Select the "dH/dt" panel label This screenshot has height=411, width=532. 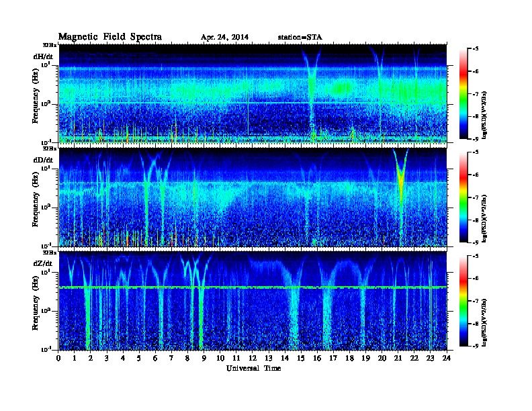pyautogui.click(x=44, y=56)
